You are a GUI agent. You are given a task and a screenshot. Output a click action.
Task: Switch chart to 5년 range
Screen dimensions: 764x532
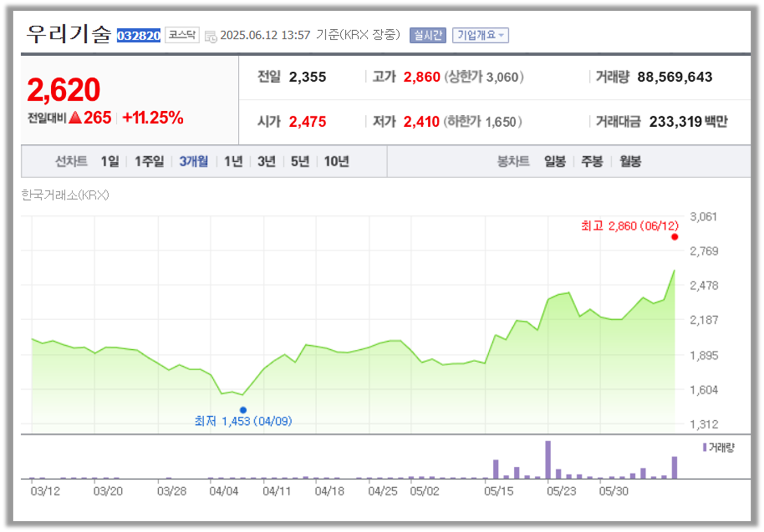click(x=300, y=161)
